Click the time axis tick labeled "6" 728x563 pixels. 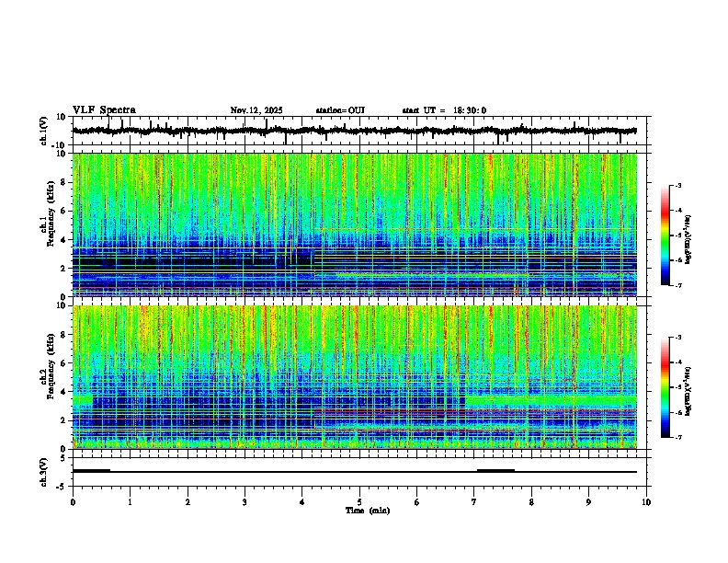[x=417, y=502]
